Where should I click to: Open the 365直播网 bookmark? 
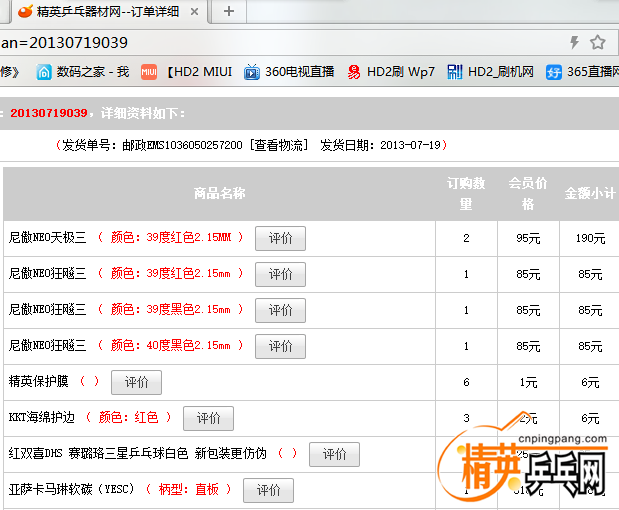tap(583, 72)
